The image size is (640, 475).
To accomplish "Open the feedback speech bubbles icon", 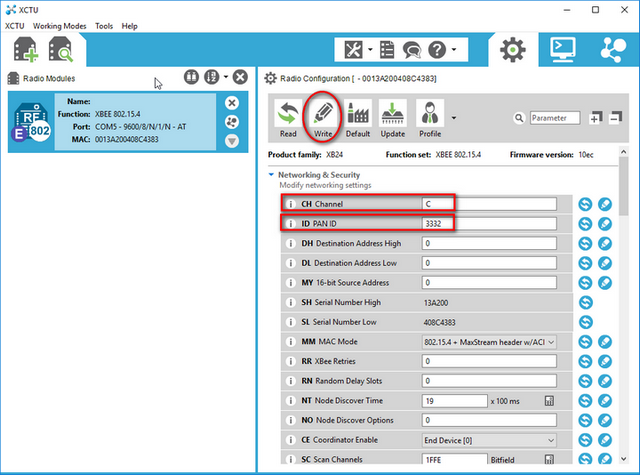I will pyautogui.click(x=412, y=50).
